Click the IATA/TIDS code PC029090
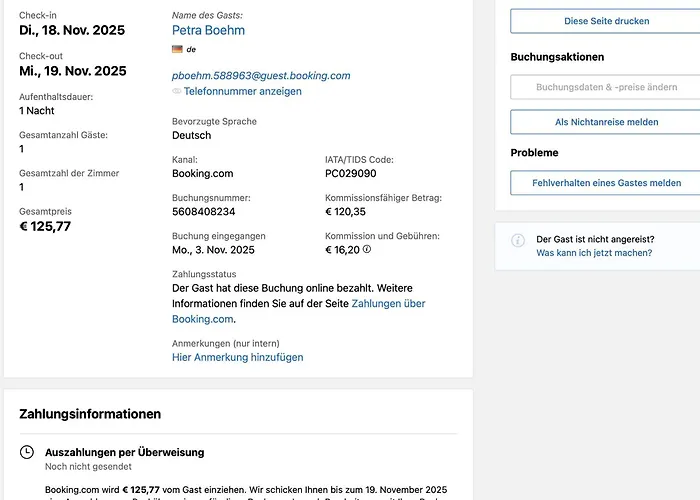 (x=351, y=174)
